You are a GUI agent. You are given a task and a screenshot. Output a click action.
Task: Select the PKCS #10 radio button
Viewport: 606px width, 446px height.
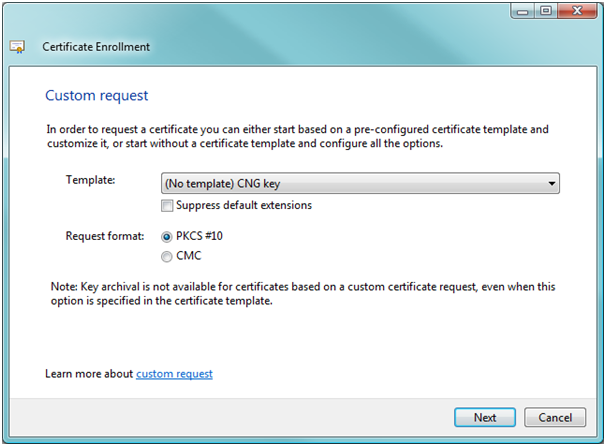167,237
